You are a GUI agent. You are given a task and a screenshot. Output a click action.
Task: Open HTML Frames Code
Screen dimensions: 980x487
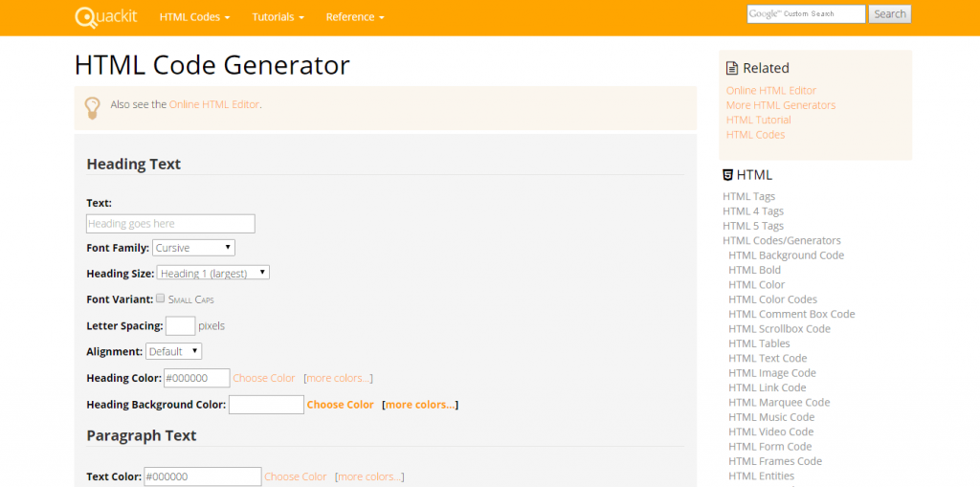click(775, 461)
